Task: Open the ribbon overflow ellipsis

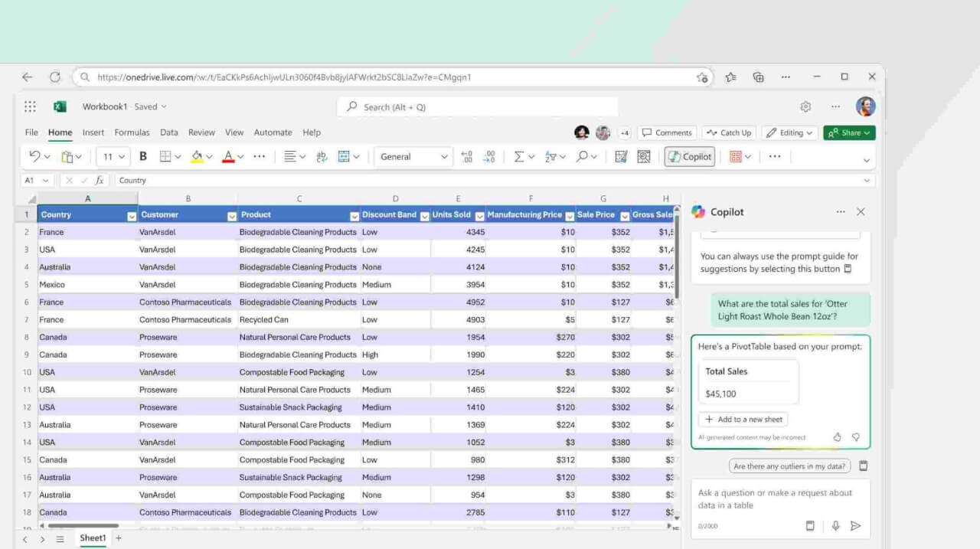Action: click(x=775, y=156)
